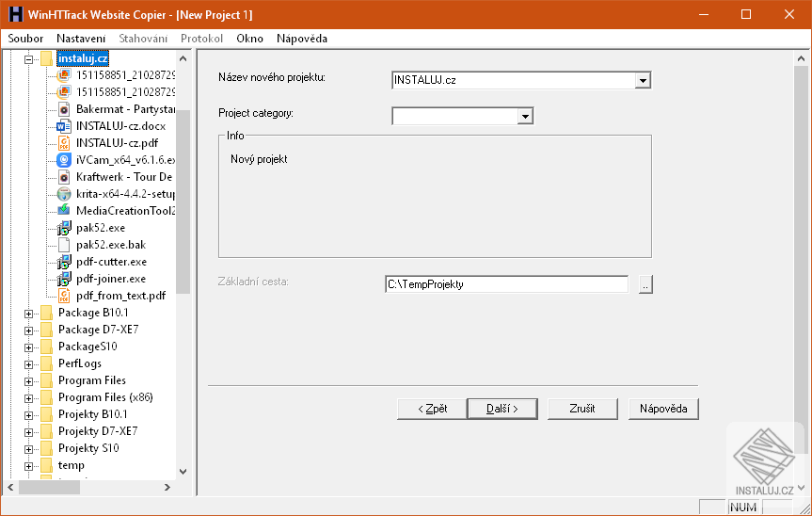Viewport: 812px width, 516px height.
Task: Click the Základní cesta path input field
Action: [x=507, y=284]
